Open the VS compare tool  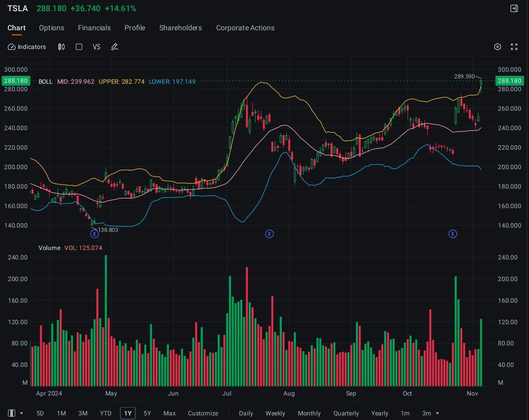[x=97, y=47]
